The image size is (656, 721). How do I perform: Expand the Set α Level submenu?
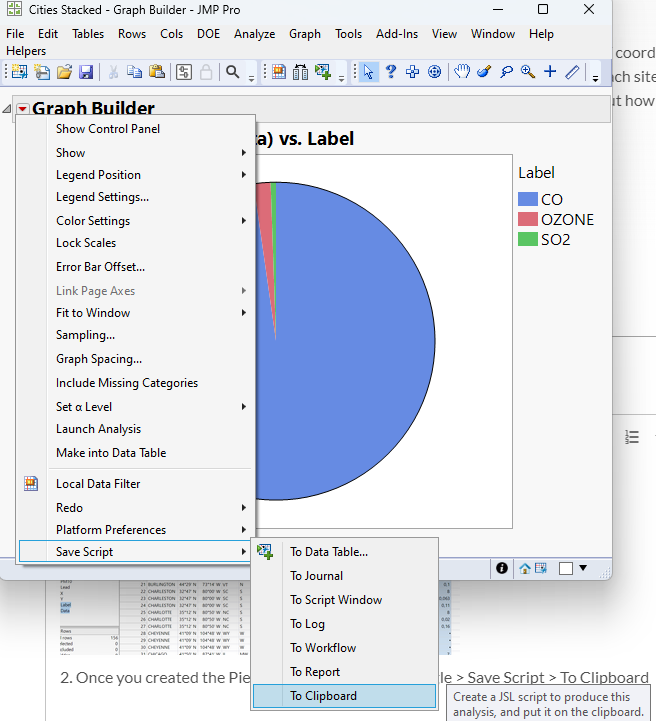137,407
